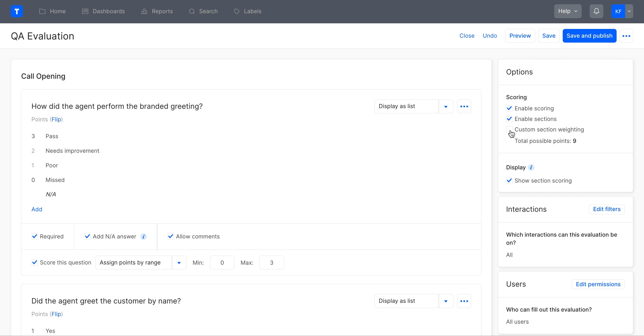
Task: Enable Custom section weighting
Action: click(509, 129)
